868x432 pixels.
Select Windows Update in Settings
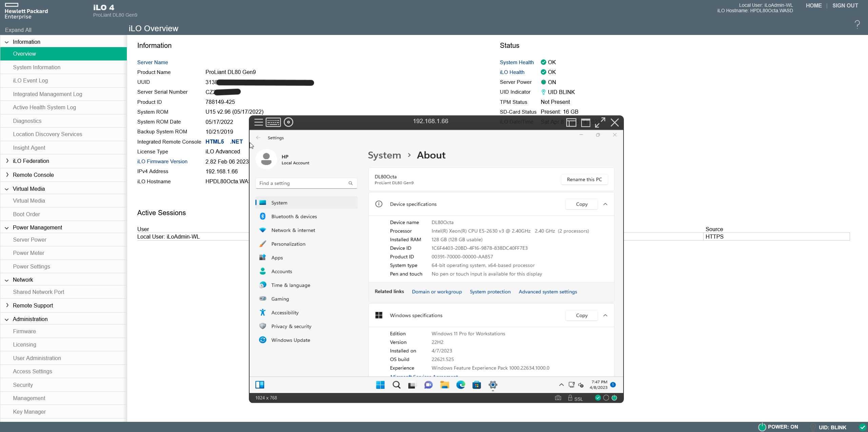[x=306, y=340]
